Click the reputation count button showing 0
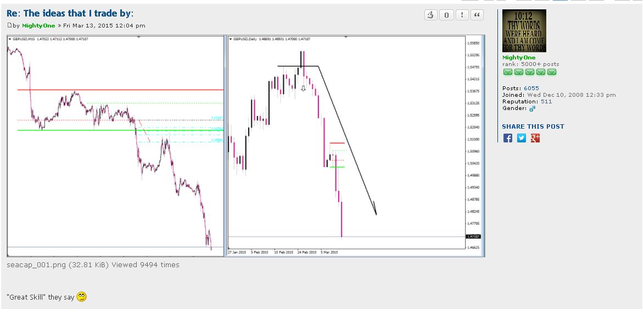This screenshot has height=309, width=644. (x=446, y=15)
